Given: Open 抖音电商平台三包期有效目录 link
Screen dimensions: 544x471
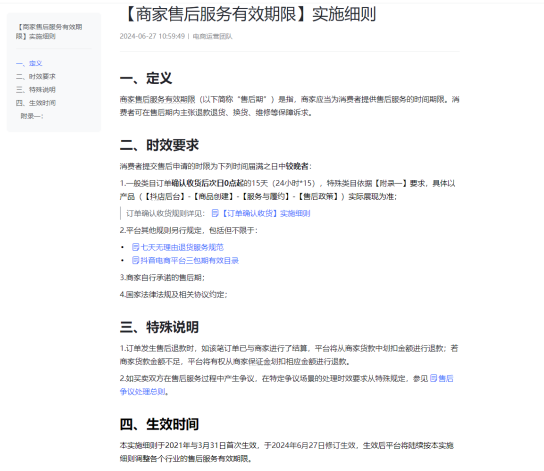Looking at the screenshot, I should (x=190, y=260).
